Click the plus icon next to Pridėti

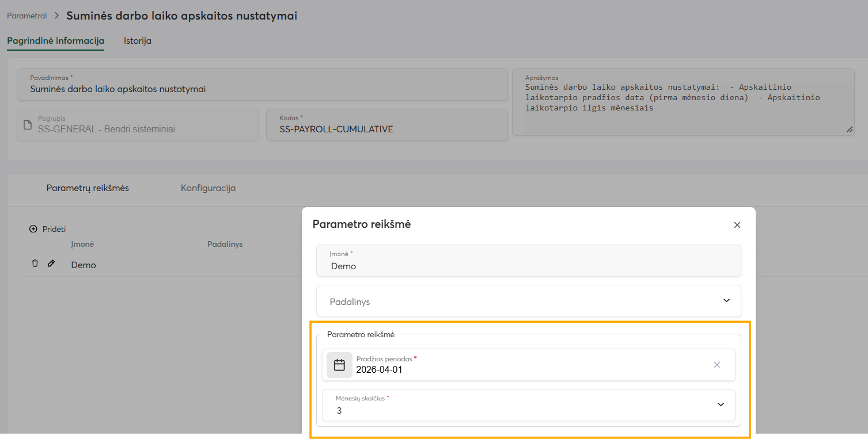(x=33, y=229)
